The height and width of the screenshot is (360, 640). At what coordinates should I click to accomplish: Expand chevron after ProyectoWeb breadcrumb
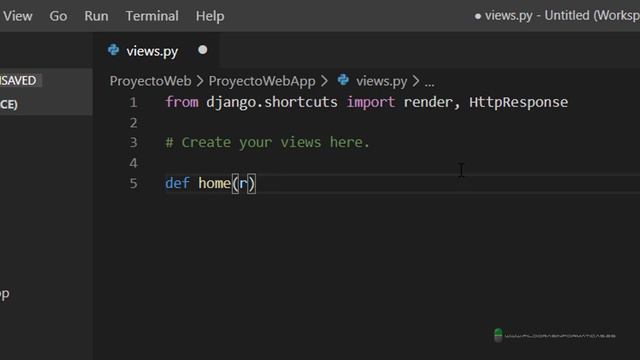(200, 81)
